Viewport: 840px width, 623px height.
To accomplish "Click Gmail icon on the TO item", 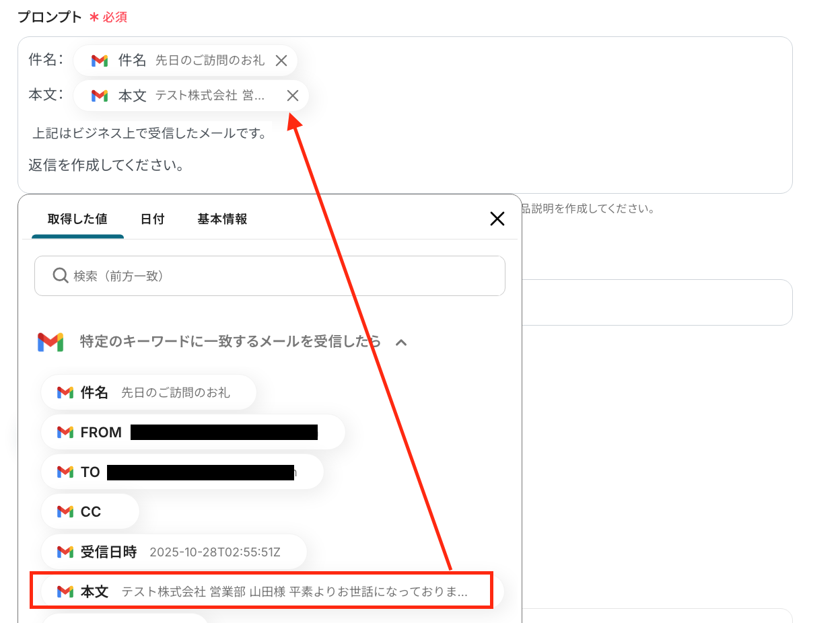I will pyautogui.click(x=65, y=472).
